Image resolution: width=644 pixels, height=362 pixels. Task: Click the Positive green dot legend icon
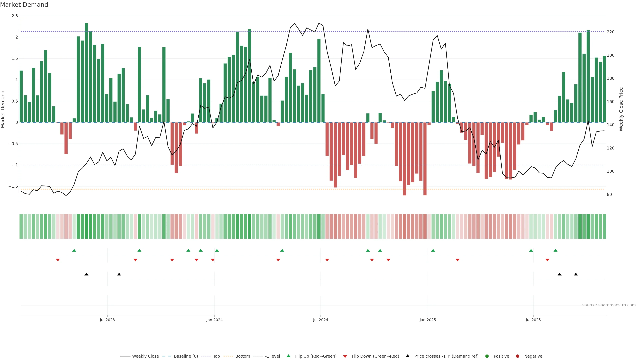coord(487,356)
